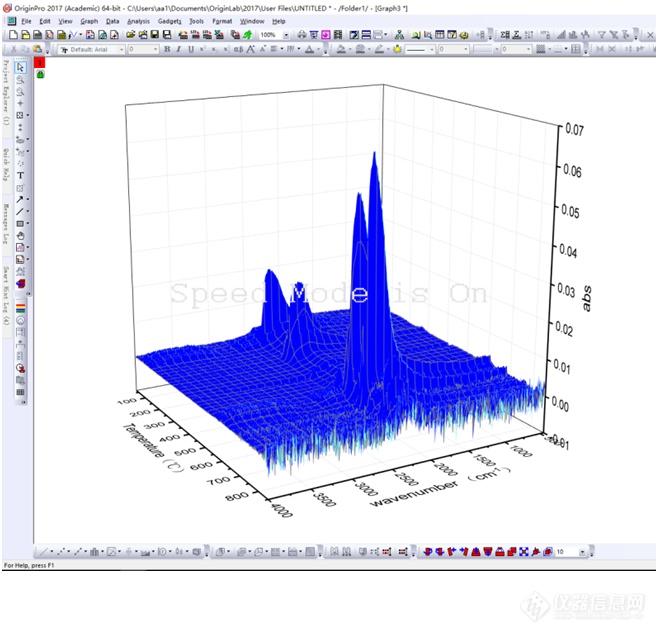
Task: Click the Z-axis 0.07 tick label
Action: tap(574, 129)
